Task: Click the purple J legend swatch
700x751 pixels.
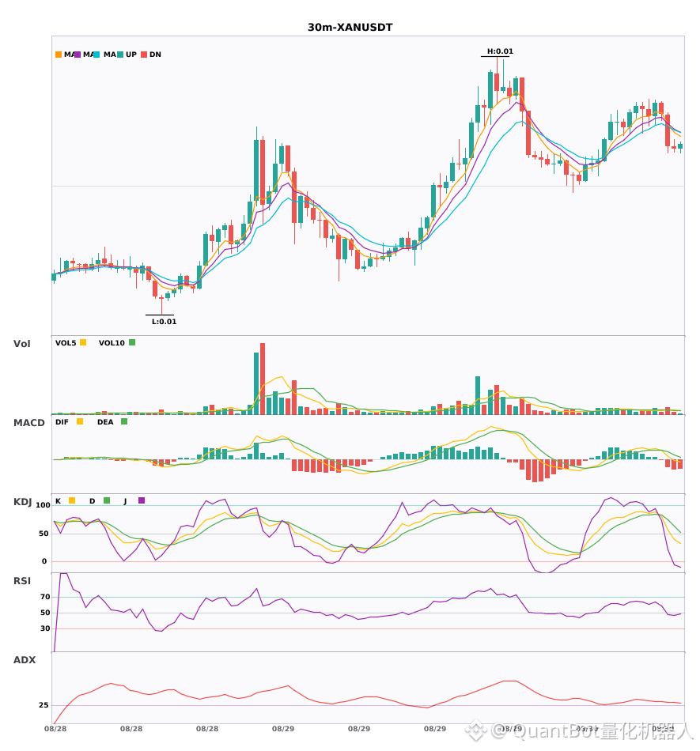Action: 142,500
